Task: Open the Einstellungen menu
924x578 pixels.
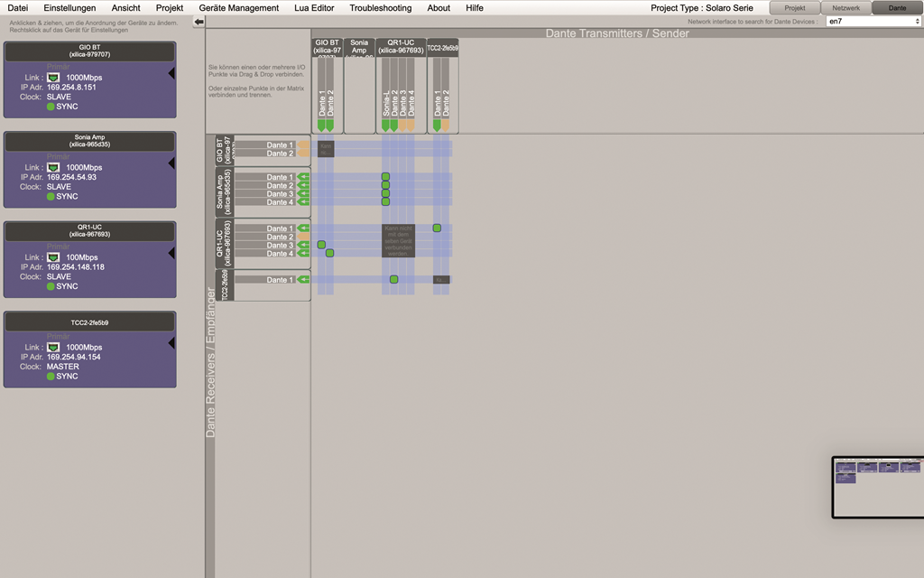Action: pyautogui.click(x=69, y=7)
